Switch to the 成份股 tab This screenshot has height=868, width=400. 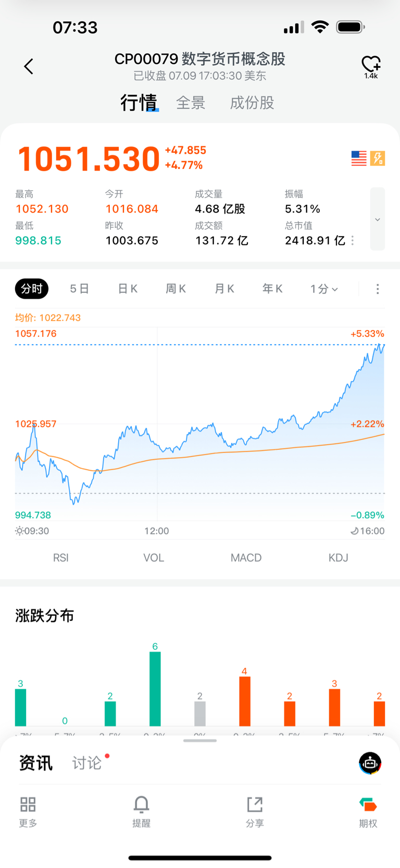click(252, 103)
